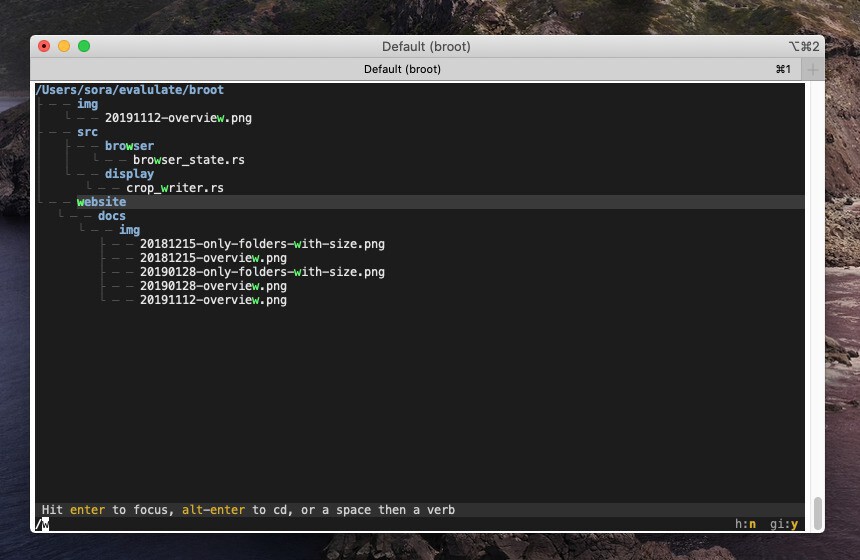Screen dimensions: 860x560
Task: Open a new terminal tab with plus button
Action: point(813,70)
